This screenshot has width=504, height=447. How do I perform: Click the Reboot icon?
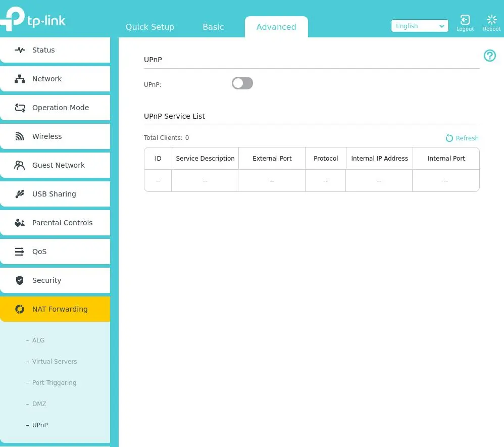click(491, 20)
